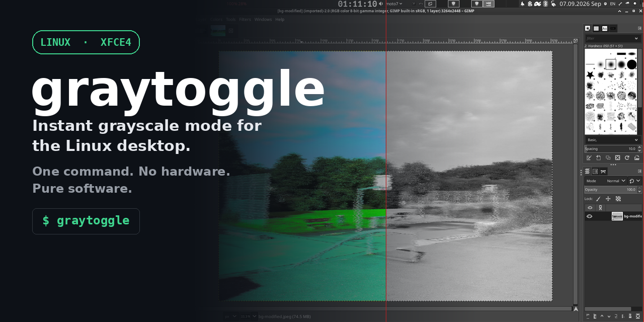Select the black five-pointed star brush
644x322 pixels.
590,75
